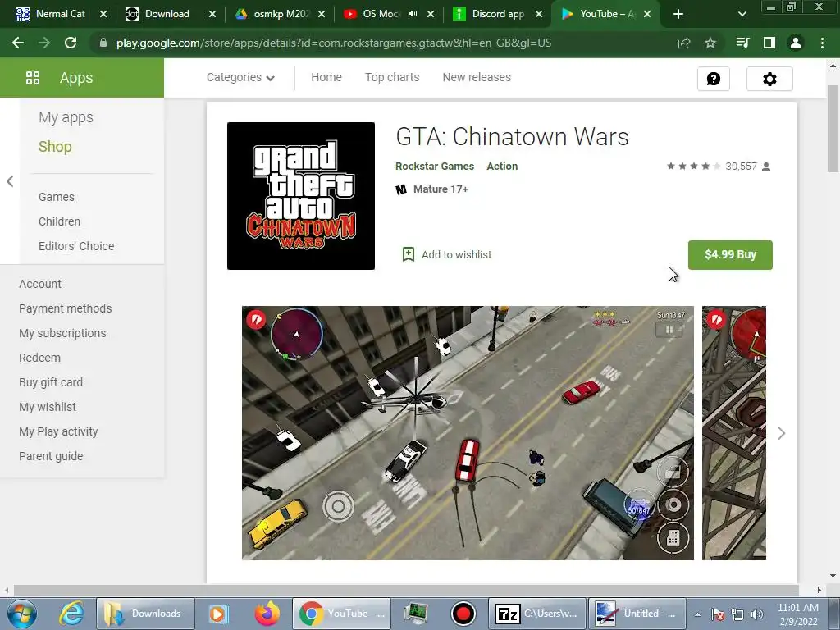This screenshot has height=630, width=840.
Task: Select My apps in the sidebar
Action: [x=66, y=117]
